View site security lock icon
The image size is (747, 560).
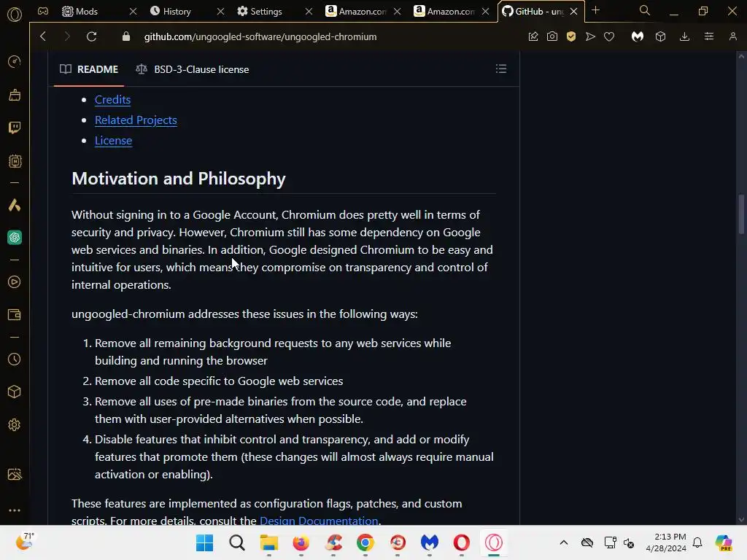click(x=126, y=36)
